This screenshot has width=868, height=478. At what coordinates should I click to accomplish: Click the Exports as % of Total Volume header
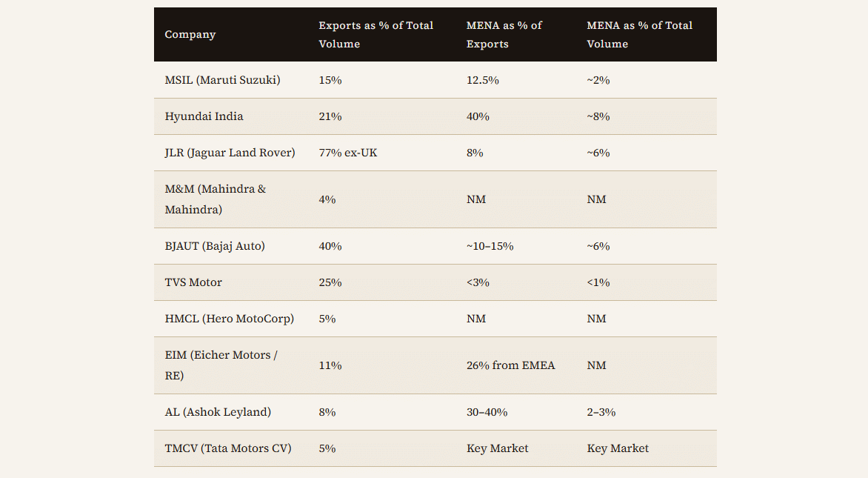click(376, 35)
